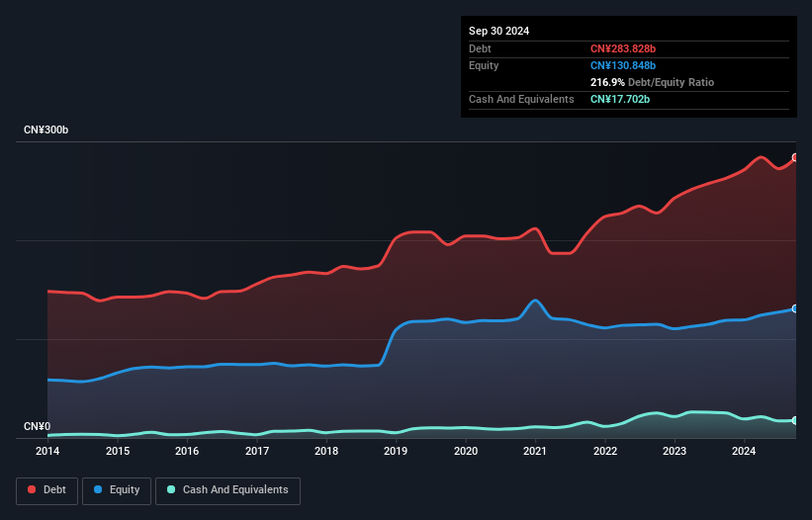Viewport: 812px width, 520px height.
Task: Click the red dot in Debt legend
Action: pyautogui.click(x=32, y=489)
